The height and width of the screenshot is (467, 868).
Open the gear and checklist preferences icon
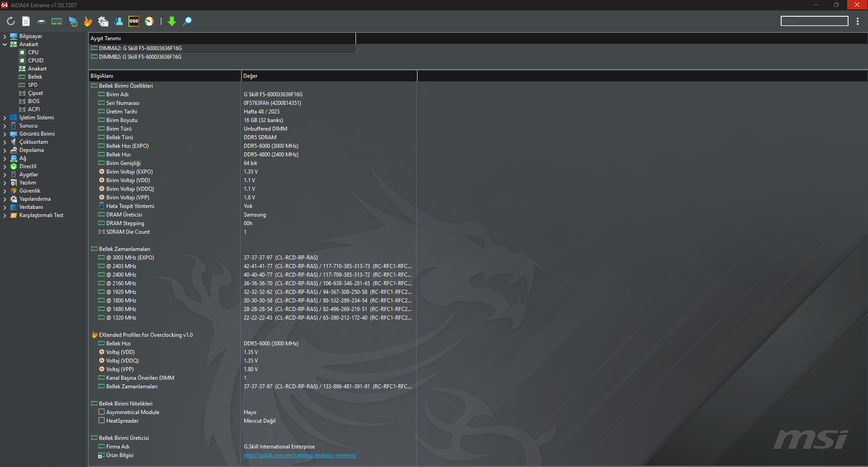[x=103, y=21]
